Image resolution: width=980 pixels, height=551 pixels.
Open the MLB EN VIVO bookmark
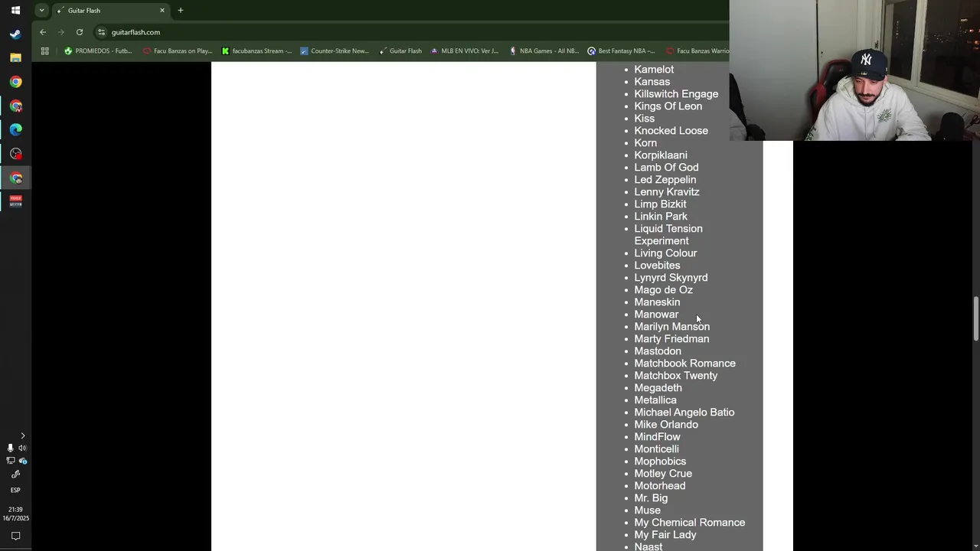[465, 51]
